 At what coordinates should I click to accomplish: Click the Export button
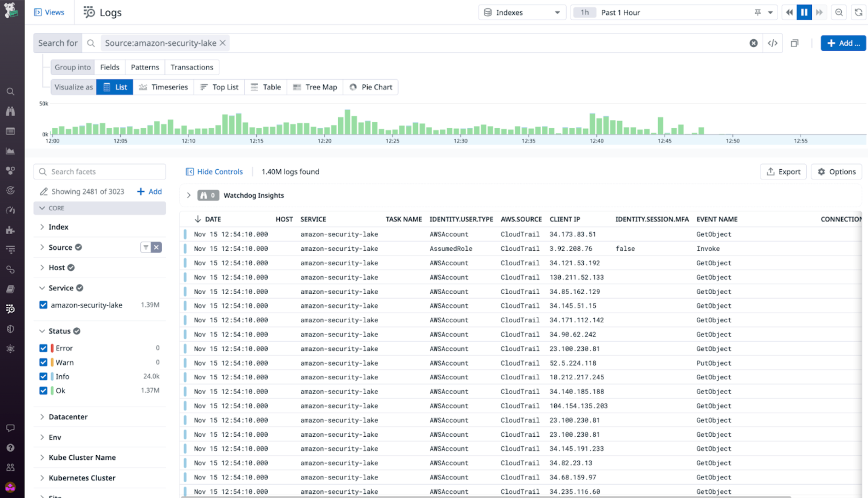click(783, 172)
